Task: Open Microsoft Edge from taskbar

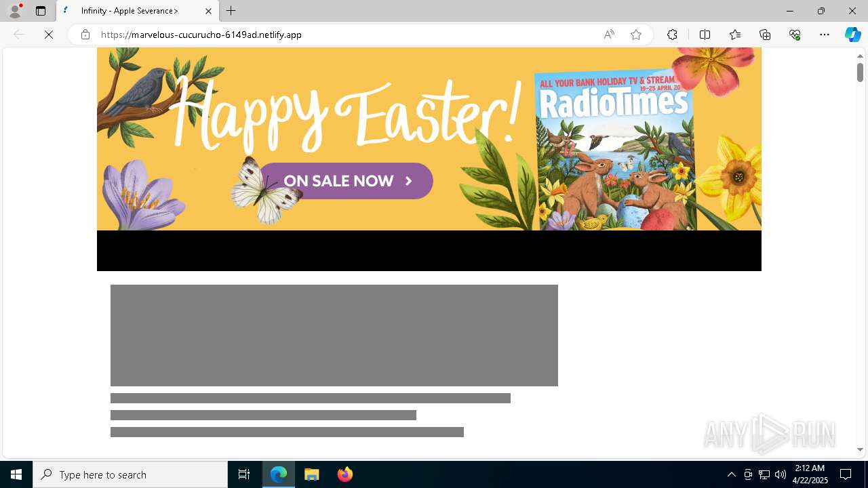Action: [x=279, y=474]
